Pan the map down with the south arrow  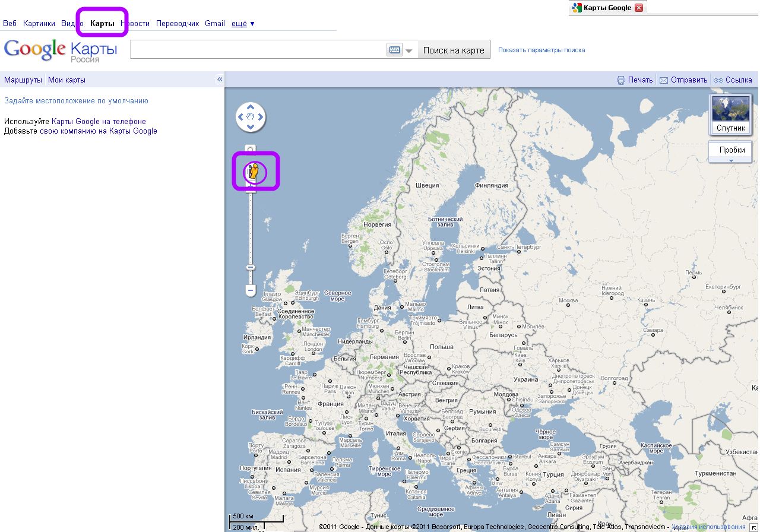pos(251,126)
